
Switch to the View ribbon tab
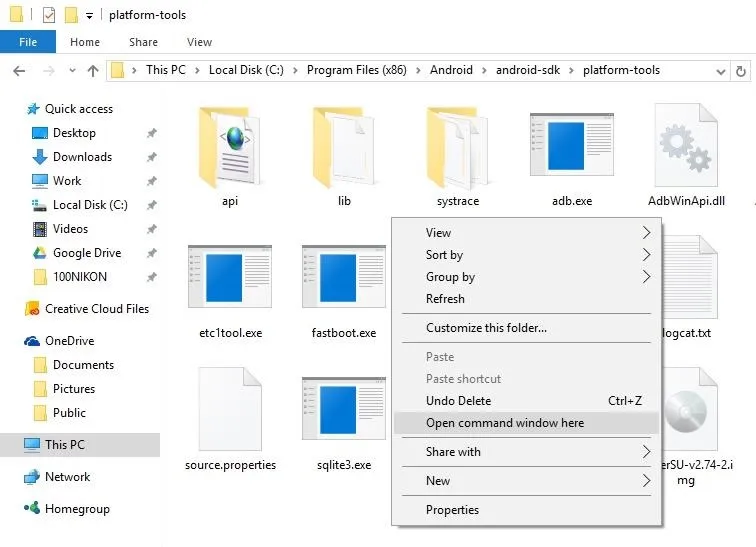[x=199, y=42]
